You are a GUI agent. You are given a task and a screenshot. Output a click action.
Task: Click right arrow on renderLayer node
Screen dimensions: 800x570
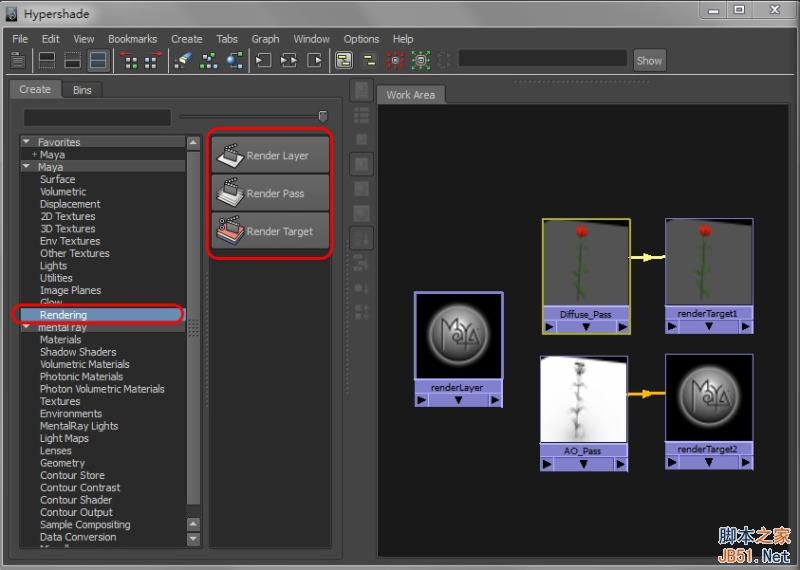coord(495,401)
